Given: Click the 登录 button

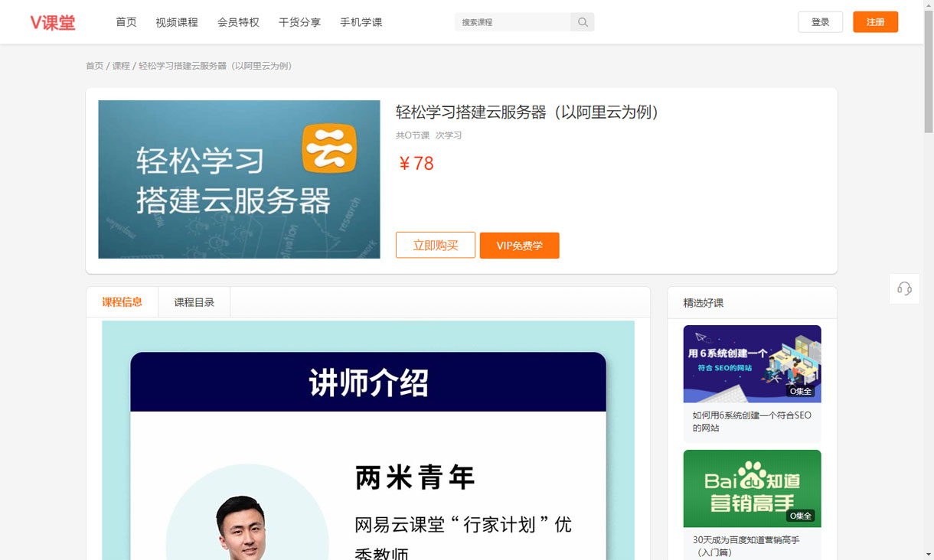Looking at the screenshot, I should click(x=820, y=22).
